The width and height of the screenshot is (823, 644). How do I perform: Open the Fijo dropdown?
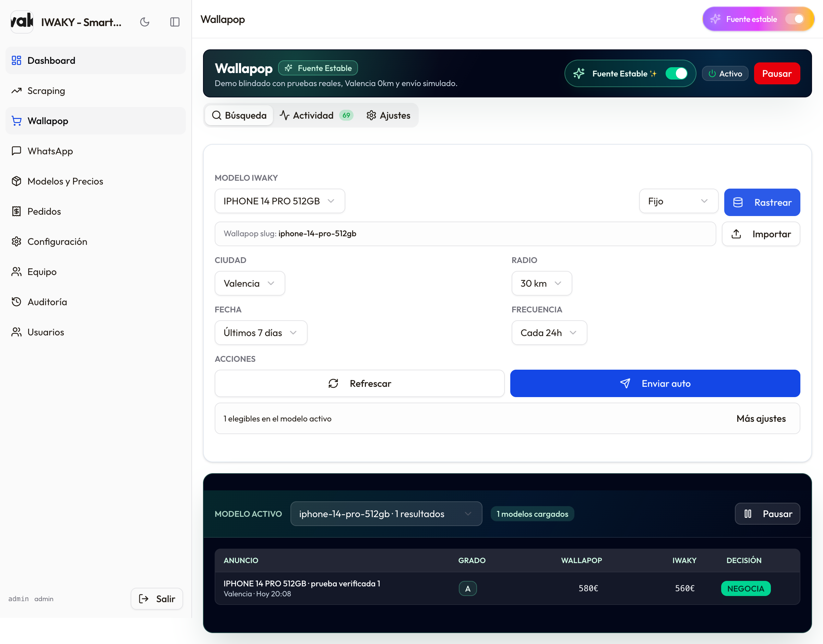[679, 201]
